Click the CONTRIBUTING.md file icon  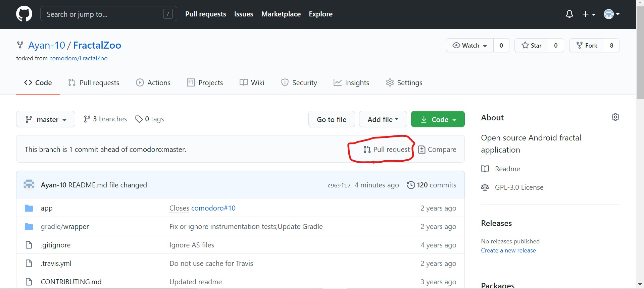coord(29,282)
